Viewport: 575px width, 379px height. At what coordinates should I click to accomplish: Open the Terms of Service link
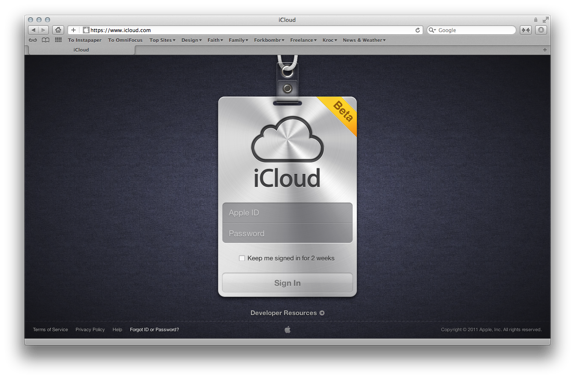pos(51,330)
